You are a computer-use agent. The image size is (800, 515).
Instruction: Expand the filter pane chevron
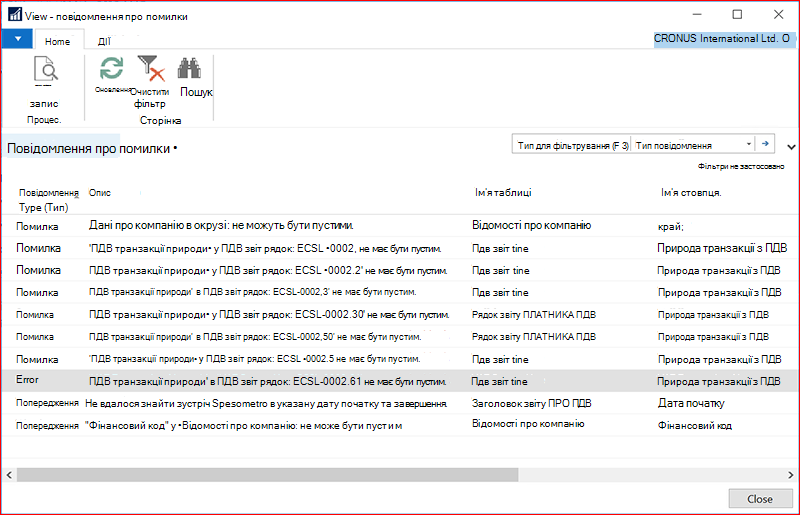[x=791, y=147]
